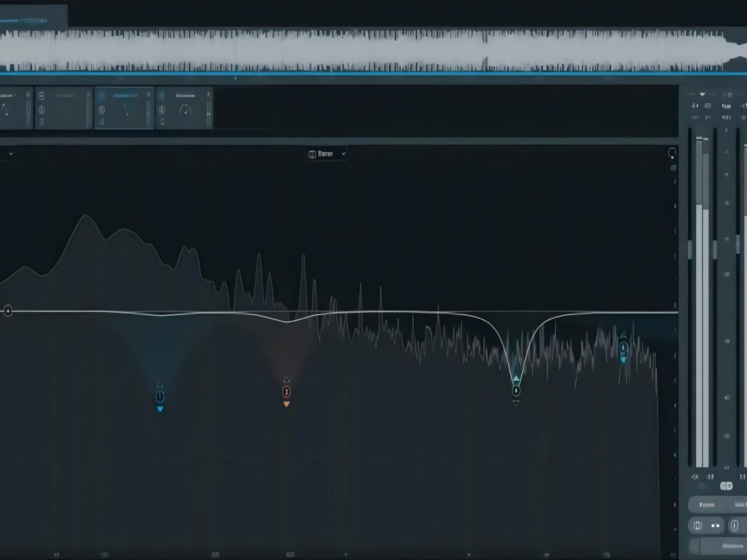Select the partially visible first module card
Image resolution: width=747 pixels, height=560 pixels.
click(16, 108)
